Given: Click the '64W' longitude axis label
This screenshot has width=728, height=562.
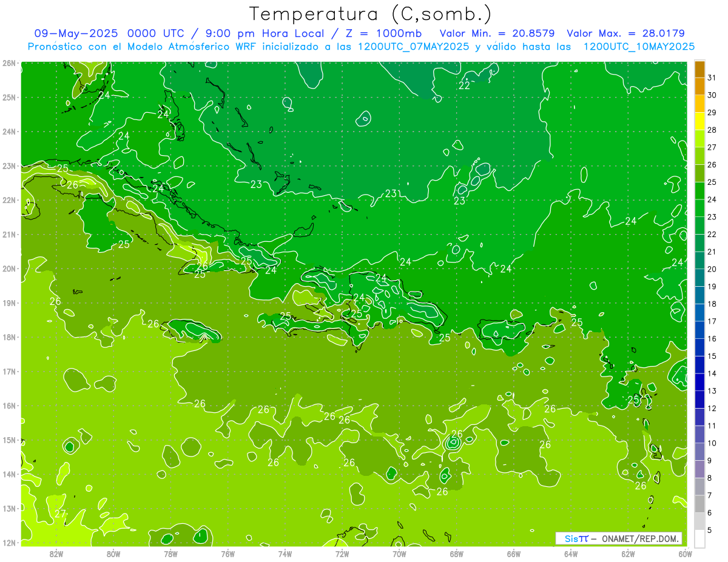Looking at the screenshot, I should coord(571,554).
